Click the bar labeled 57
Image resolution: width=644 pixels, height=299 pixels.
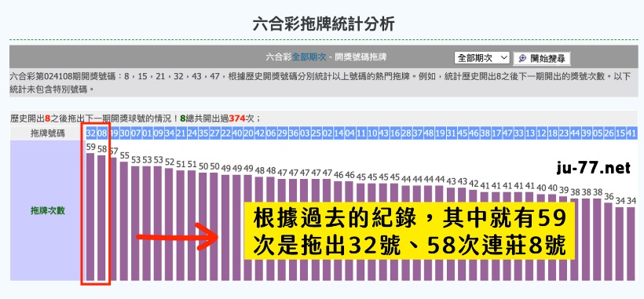click(x=113, y=220)
